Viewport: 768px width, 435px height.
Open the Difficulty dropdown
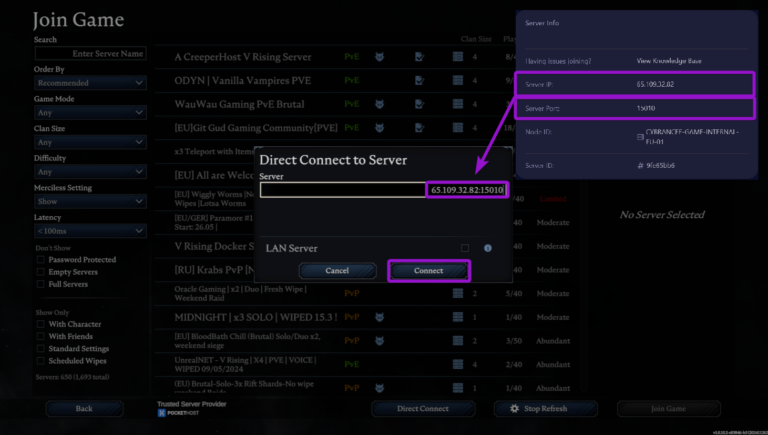point(90,172)
